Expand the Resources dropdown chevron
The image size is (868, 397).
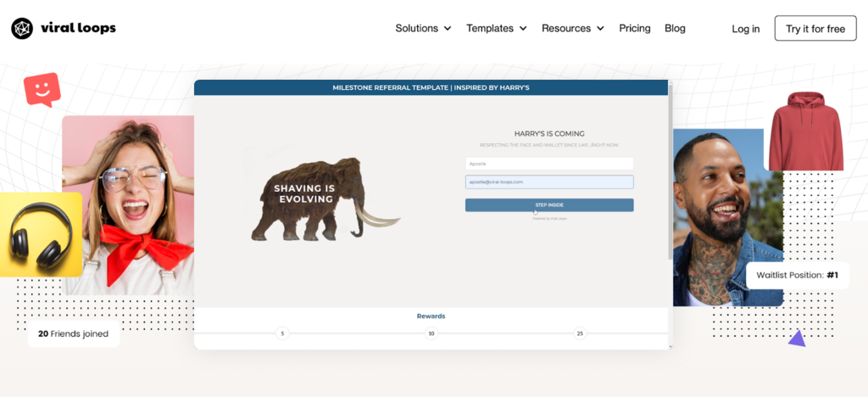click(x=600, y=28)
